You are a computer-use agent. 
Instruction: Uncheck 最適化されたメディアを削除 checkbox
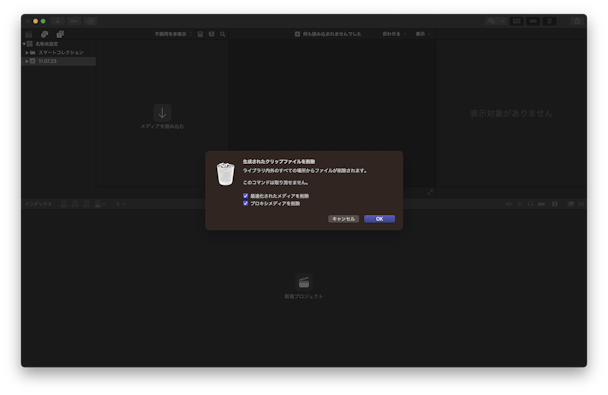point(245,196)
